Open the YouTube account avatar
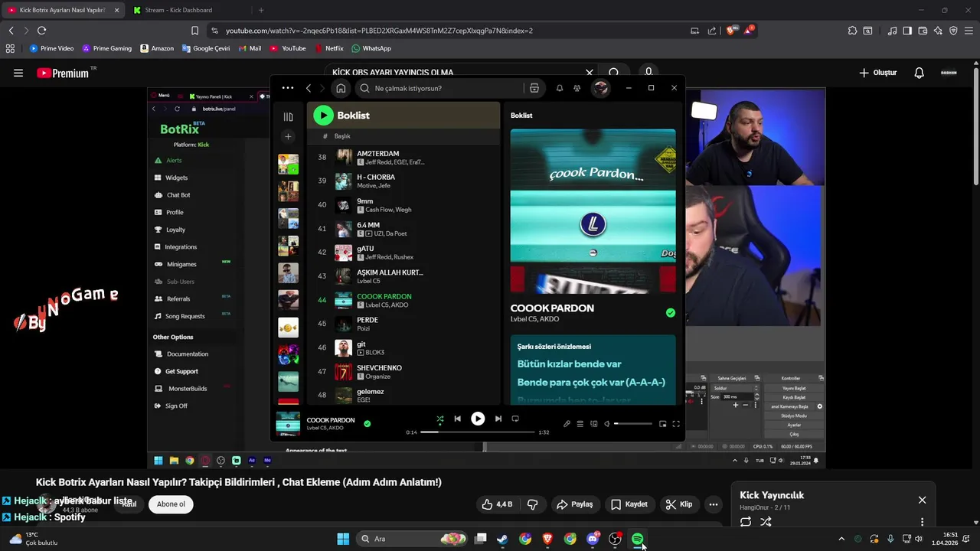The image size is (980, 551). (949, 73)
